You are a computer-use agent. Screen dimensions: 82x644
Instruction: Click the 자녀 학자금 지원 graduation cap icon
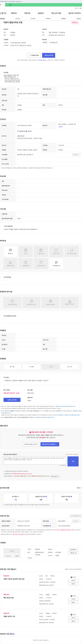click(71, 252)
